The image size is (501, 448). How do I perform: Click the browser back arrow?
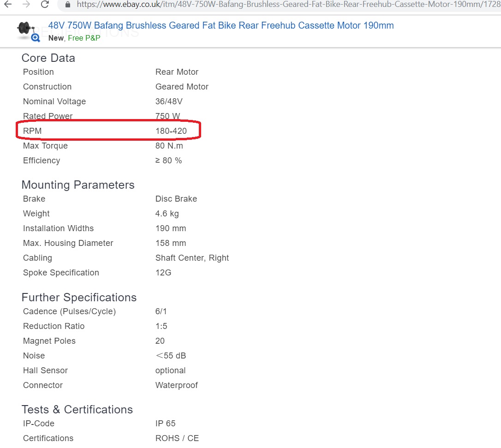pyautogui.click(x=8, y=4)
